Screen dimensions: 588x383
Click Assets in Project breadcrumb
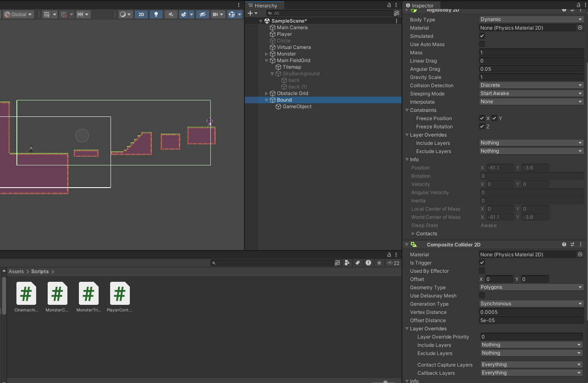(16, 272)
